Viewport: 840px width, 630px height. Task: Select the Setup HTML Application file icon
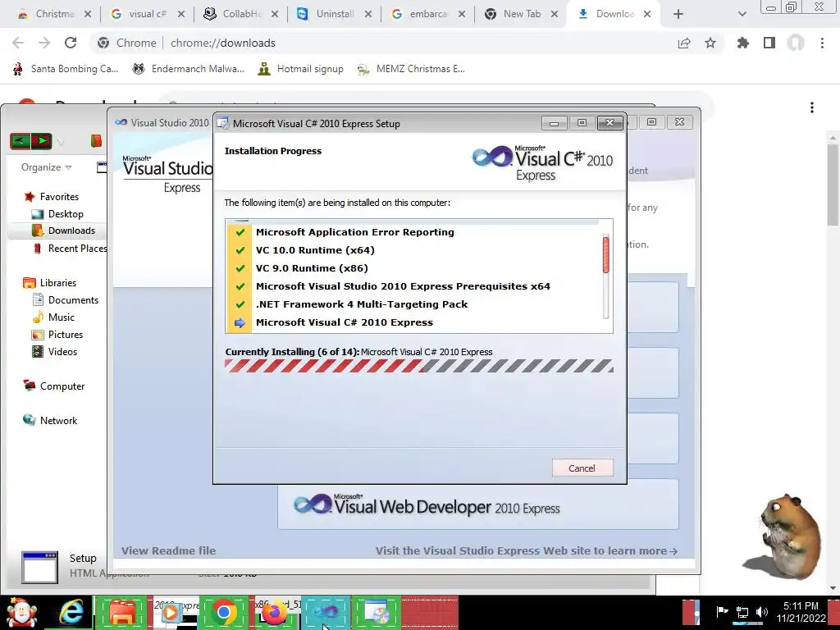[39, 568]
